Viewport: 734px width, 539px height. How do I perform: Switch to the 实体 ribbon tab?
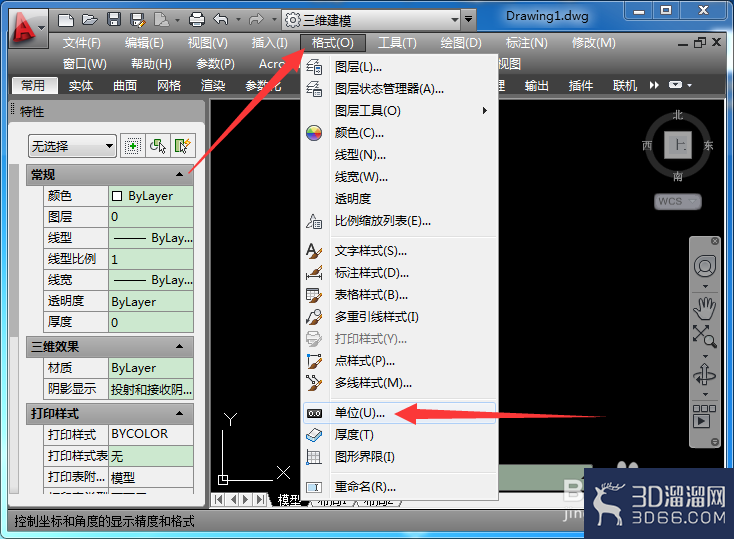click(x=81, y=86)
